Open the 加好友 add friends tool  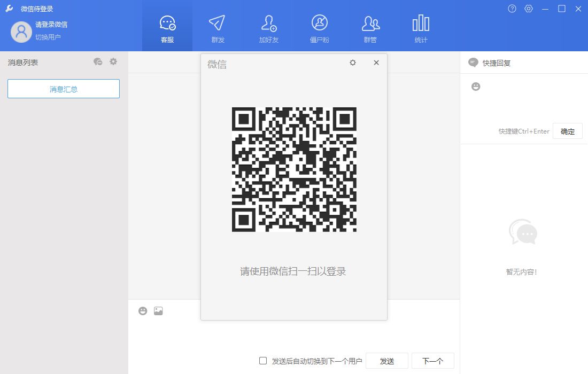coord(267,26)
